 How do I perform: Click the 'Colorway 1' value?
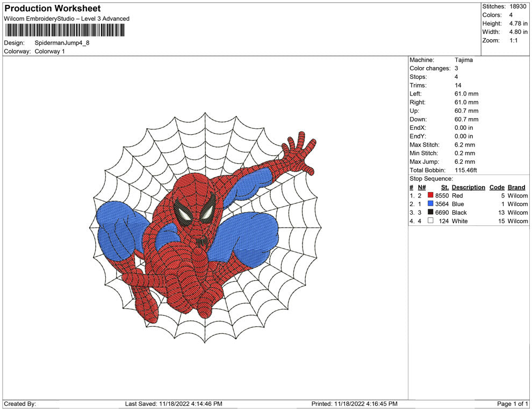pos(49,51)
